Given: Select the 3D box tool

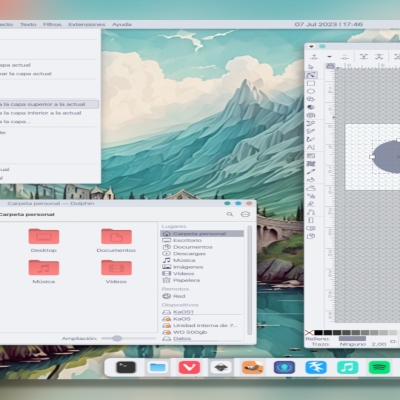Looking at the screenshot, I should click(x=311, y=107).
